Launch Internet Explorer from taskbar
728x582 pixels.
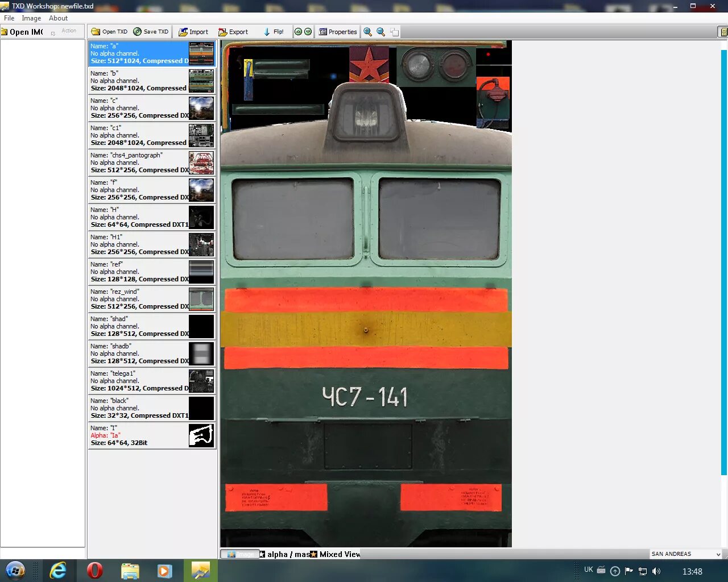[58, 571]
